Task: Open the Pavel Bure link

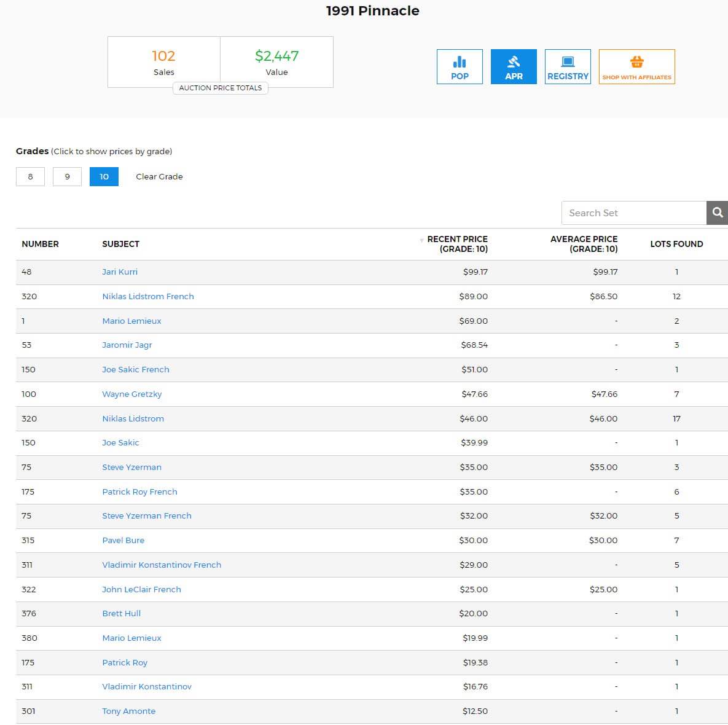Action: point(123,540)
